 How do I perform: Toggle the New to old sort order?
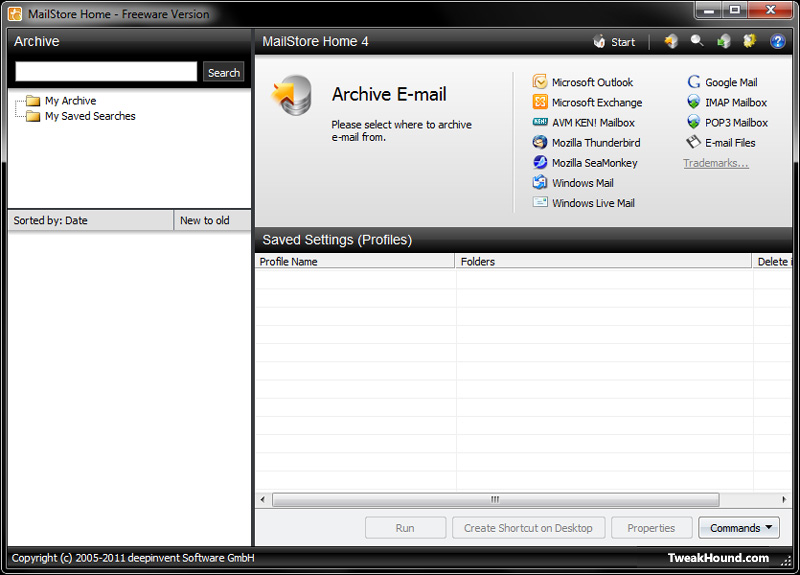point(212,220)
